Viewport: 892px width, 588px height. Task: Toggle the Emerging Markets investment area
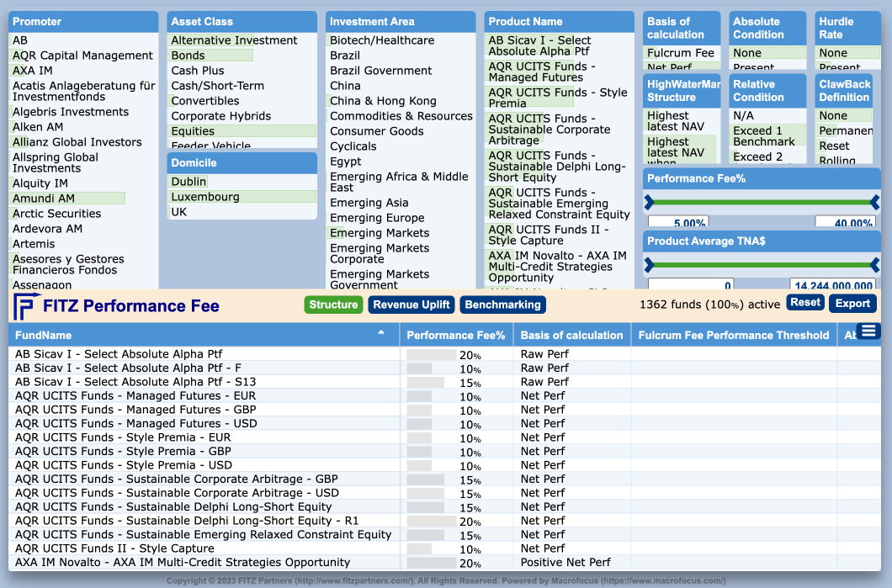380,233
